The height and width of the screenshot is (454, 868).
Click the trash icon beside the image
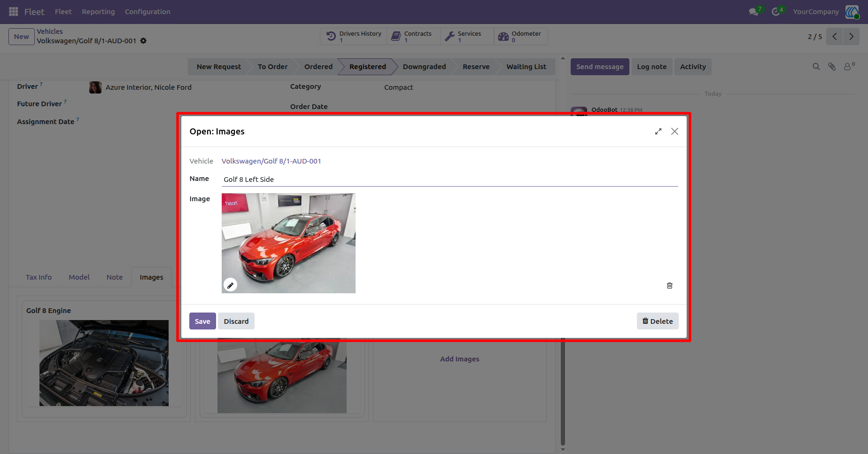coord(670,285)
